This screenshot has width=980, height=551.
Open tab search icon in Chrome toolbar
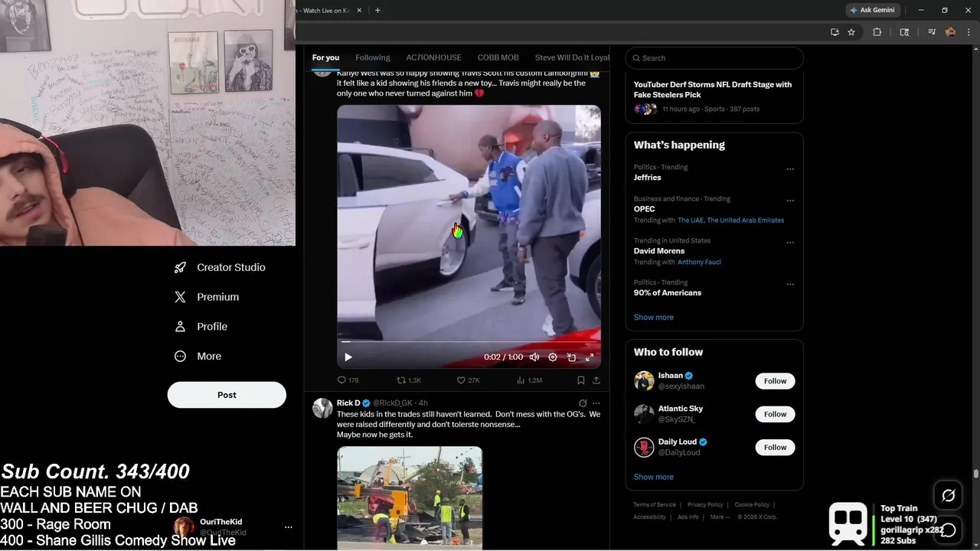click(x=904, y=32)
